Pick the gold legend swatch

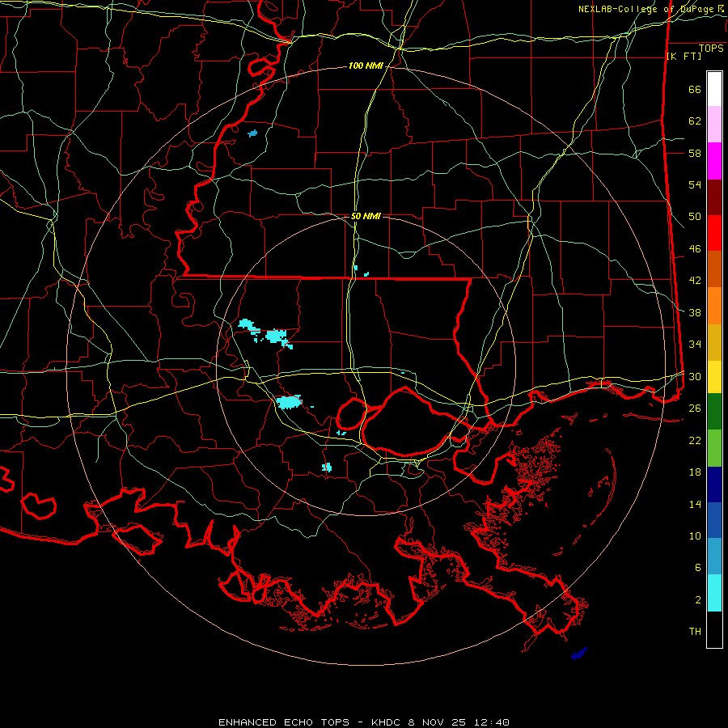pyautogui.click(x=714, y=343)
